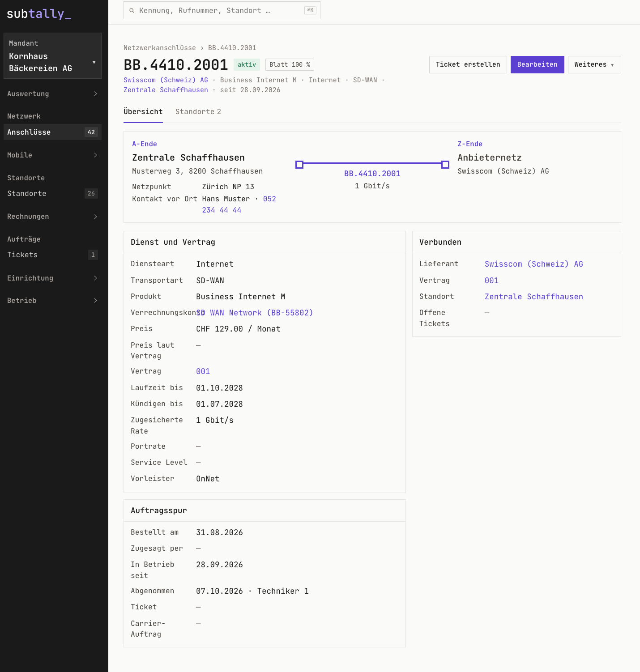Screen dimensions: 640x672
Task: Open the Weiteres dropdown menu
Action: pyautogui.click(x=594, y=65)
